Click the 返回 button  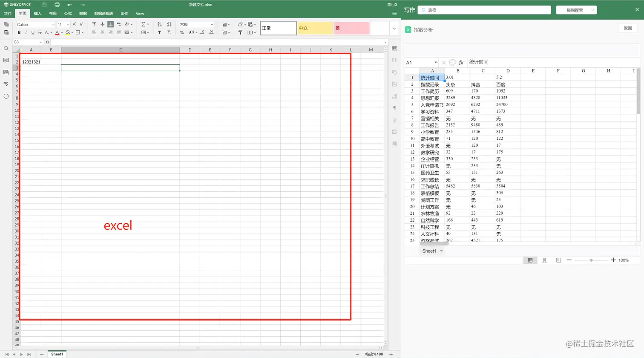628,28
